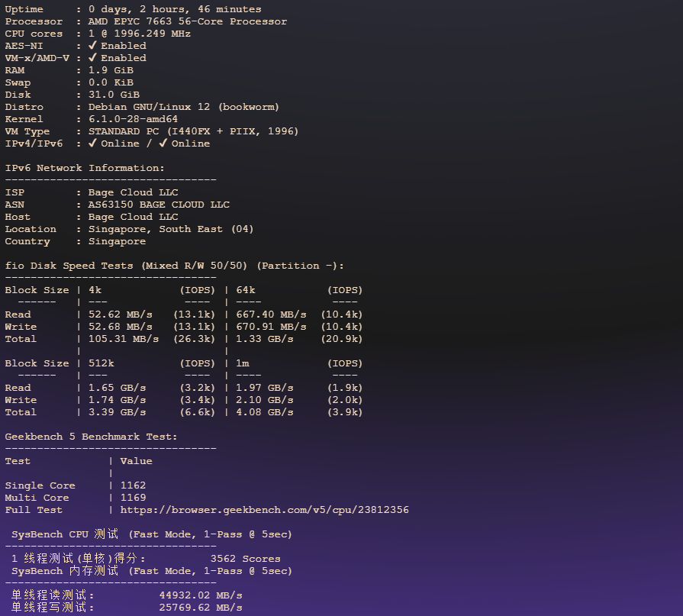Viewport: 683px width, 616px height.
Task: Click the 1m total speed 4.08 GB/s
Action: pyautogui.click(x=265, y=412)
